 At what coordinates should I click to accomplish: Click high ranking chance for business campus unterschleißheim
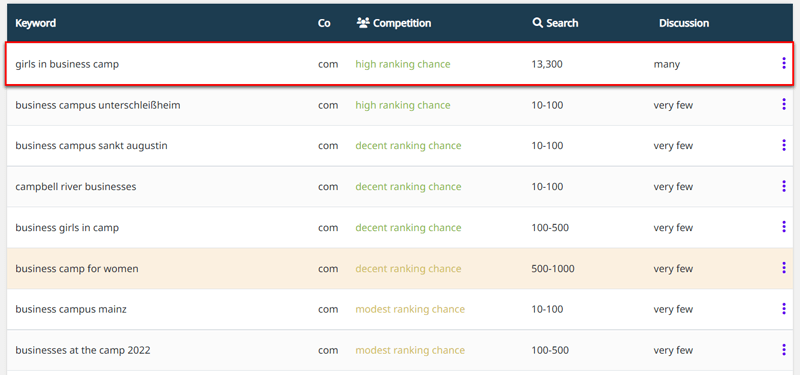403,105
